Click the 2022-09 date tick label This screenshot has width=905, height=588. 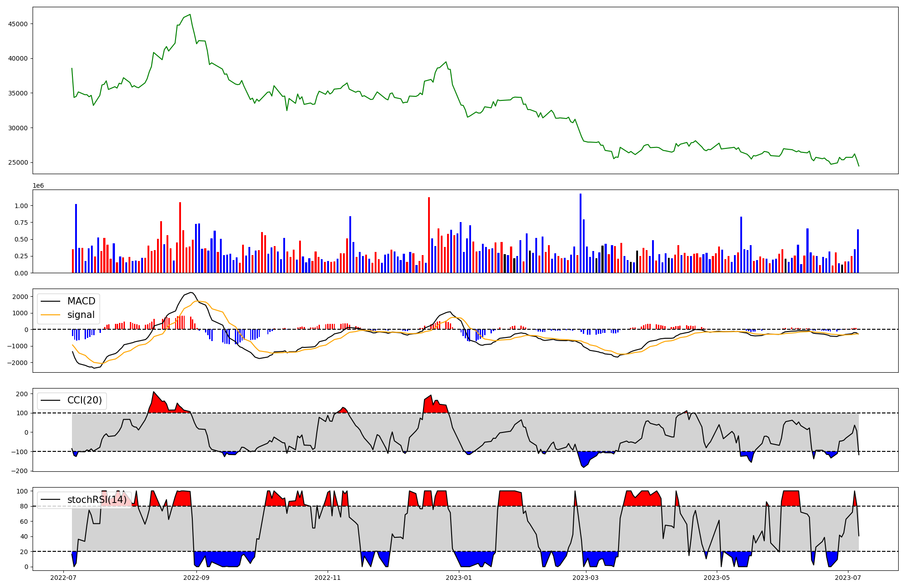tap(196, 578)
